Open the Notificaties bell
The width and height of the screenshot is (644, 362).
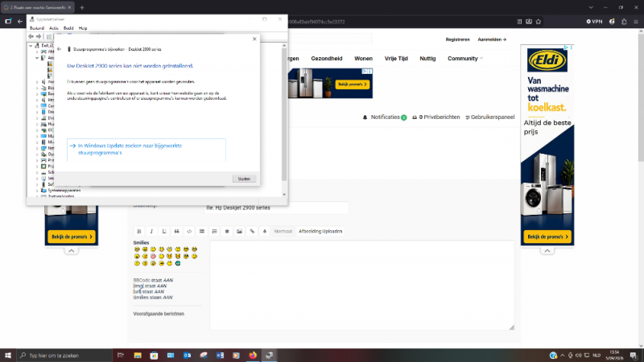385,117
